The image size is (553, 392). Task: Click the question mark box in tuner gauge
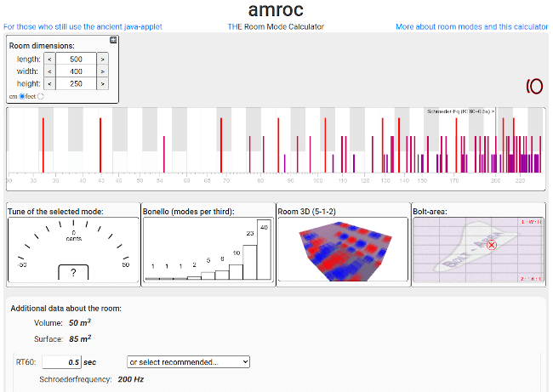(74, 272)
